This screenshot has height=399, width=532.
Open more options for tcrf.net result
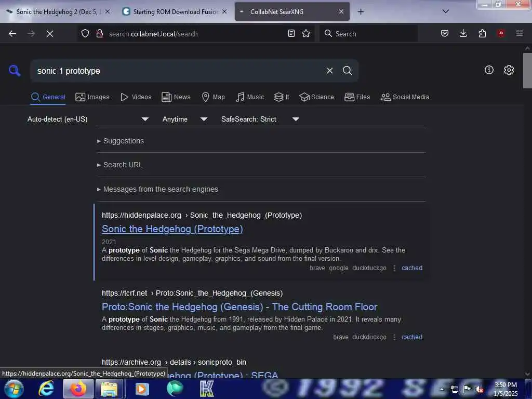[x=394, y=337]
